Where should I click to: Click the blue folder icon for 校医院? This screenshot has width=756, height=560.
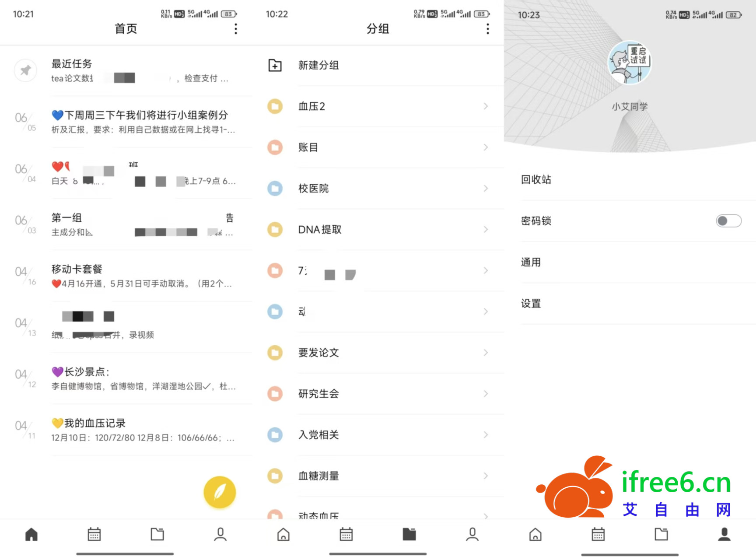(275, 189)
